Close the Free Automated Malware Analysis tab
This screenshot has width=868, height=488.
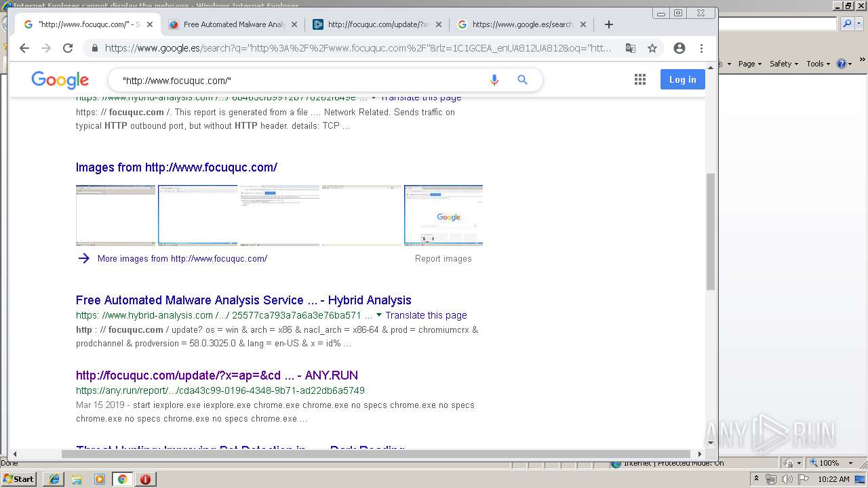coord(294,24)
